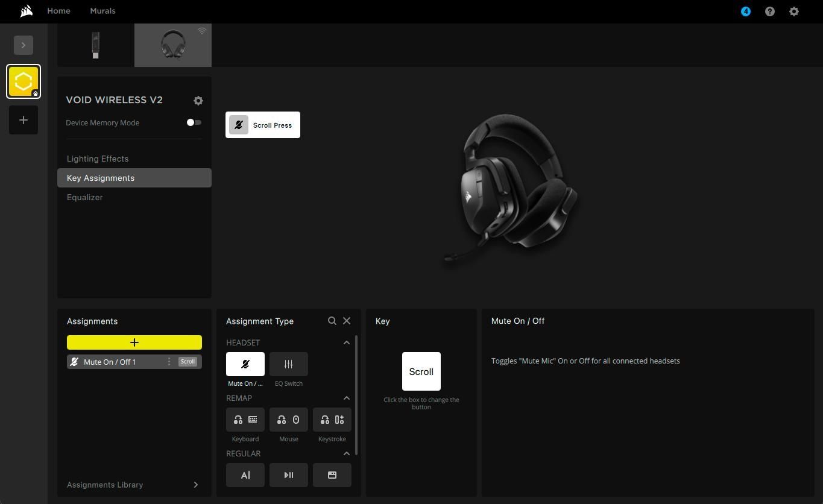Collapse the REGULAR category
This screenshot has height=504, width=823.
point(347,453)
